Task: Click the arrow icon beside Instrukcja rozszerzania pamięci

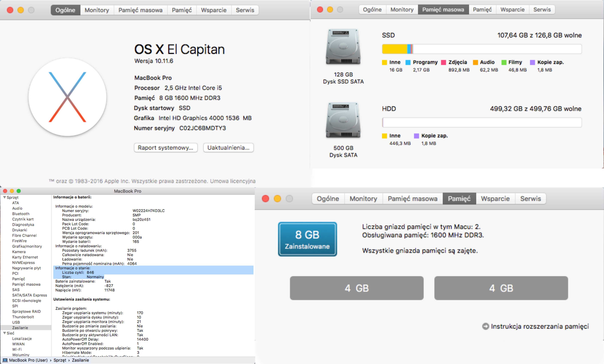Action: (x=485, y=326)
